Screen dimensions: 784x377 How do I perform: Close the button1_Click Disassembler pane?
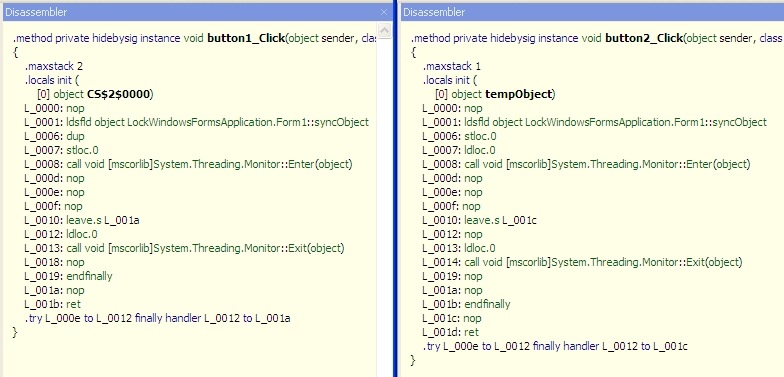tap(384, 12)
